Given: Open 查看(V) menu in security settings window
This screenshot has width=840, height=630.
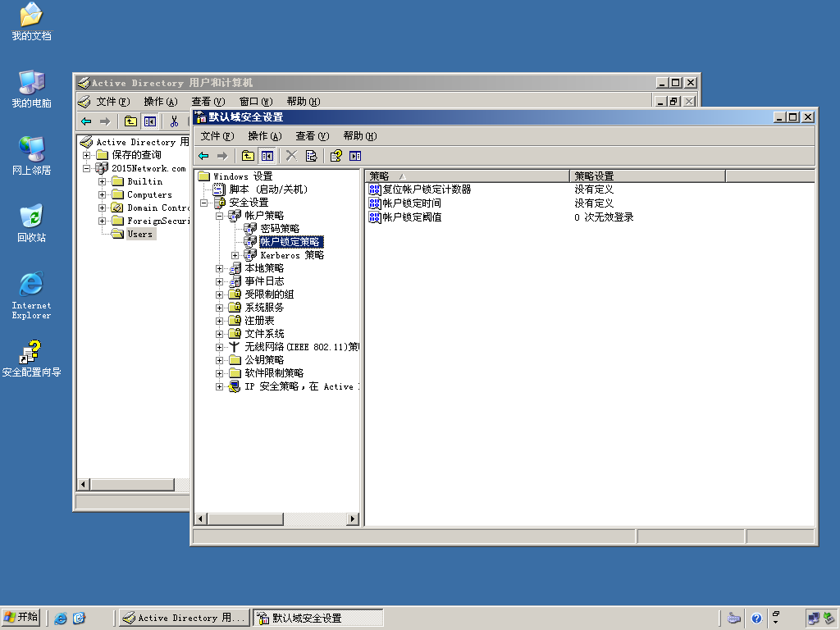Looking at the screenshot, I should click(313, 136).
